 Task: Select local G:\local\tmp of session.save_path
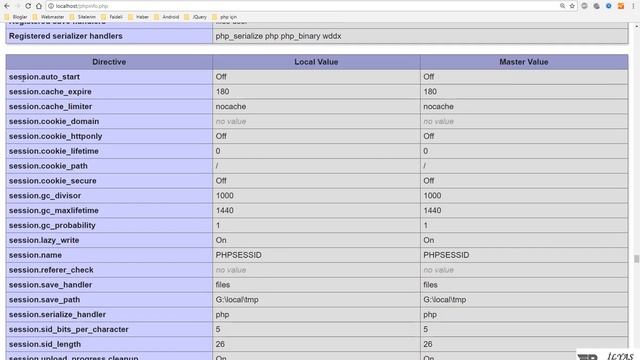tap(237, 300)
